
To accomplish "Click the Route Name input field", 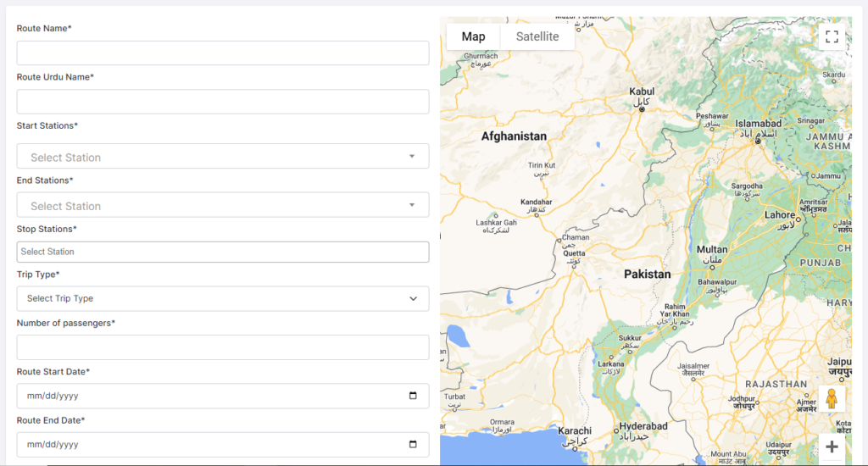I will coord(222,53).
